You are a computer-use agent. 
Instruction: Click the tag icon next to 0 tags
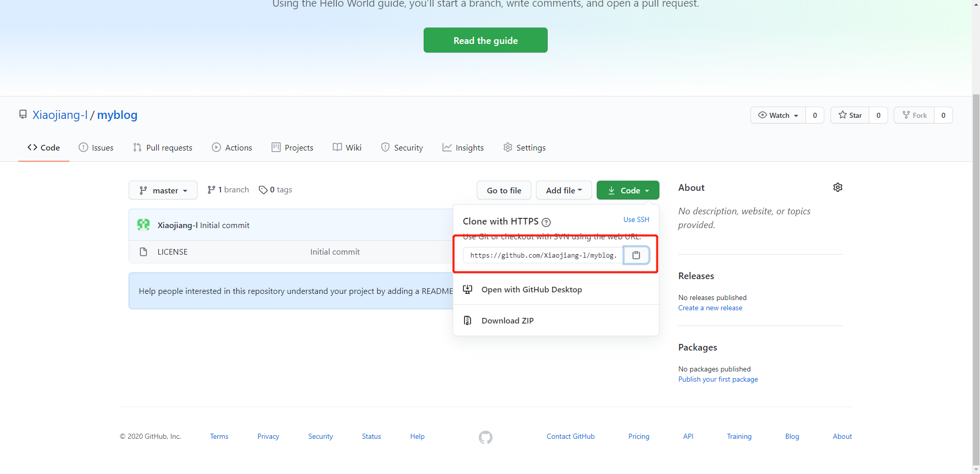pyautogui.click(x=263, y=190)
